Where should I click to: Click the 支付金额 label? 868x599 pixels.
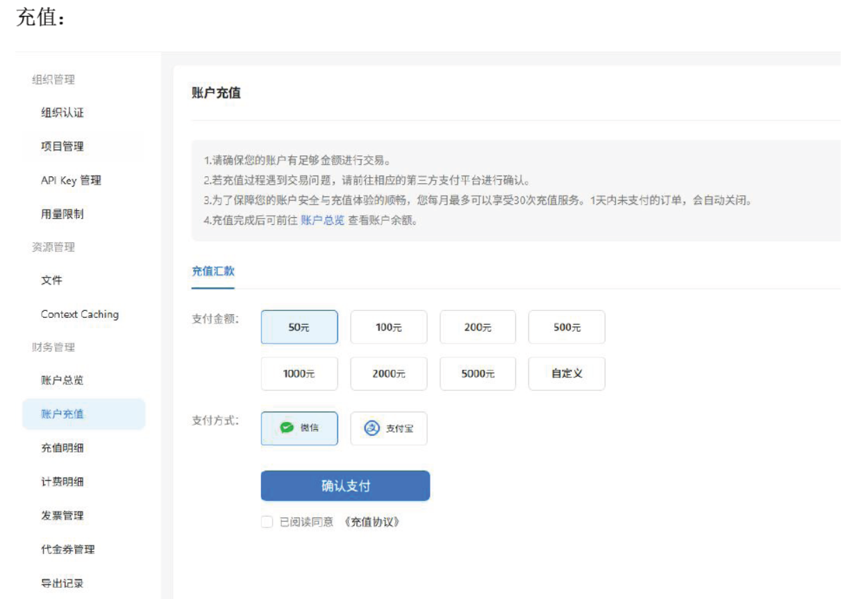tap(216, 319)
